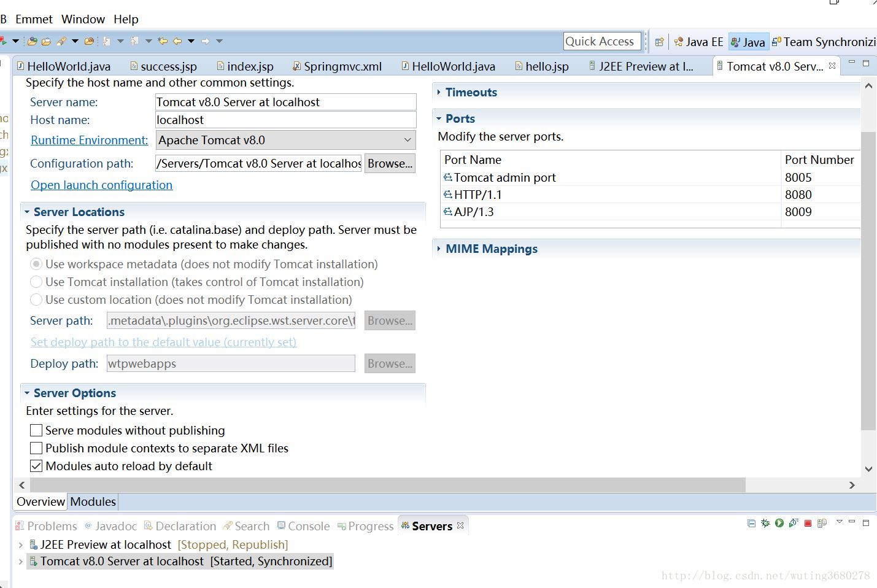The width and height of the screenshot is (877, 588).
Task: Select AJP/1.3 port row
Action: 649,212
